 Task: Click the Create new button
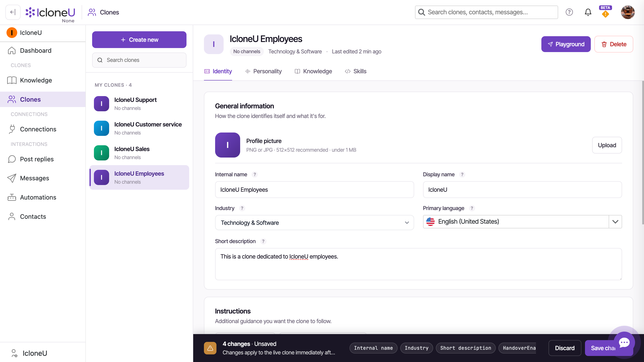pos(139,40)
